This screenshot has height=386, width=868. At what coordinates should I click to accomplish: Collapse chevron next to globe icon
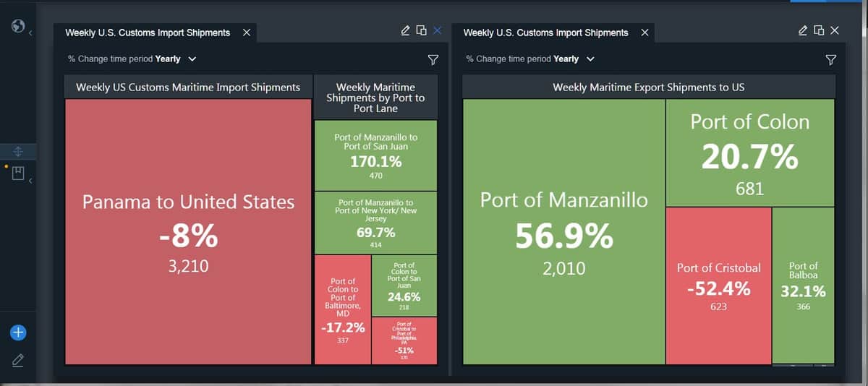click(x=31, y=33)
